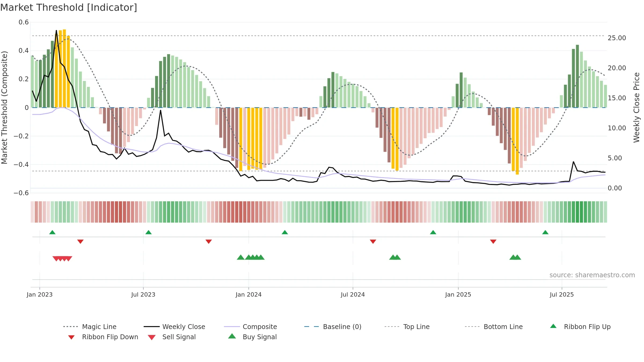
Task: Click the Weekly Close black line legend sample
Action: pyautogui.click(x=151, y=327)
